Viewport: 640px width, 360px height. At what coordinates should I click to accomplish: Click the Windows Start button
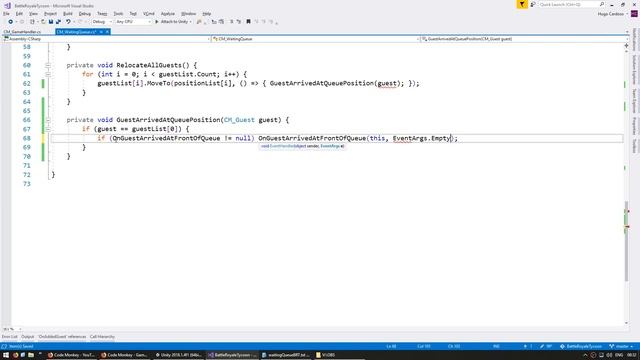point(6,355)
